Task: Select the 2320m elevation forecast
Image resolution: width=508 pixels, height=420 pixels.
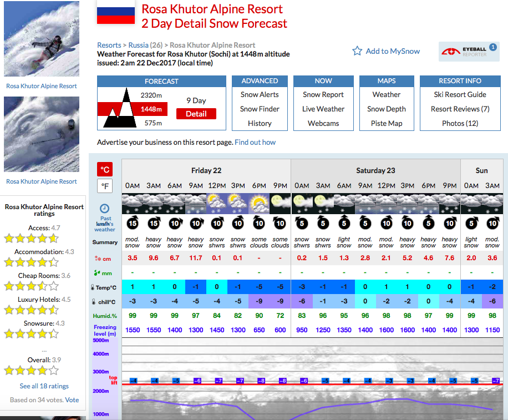Action: click(x=151, y=95)
